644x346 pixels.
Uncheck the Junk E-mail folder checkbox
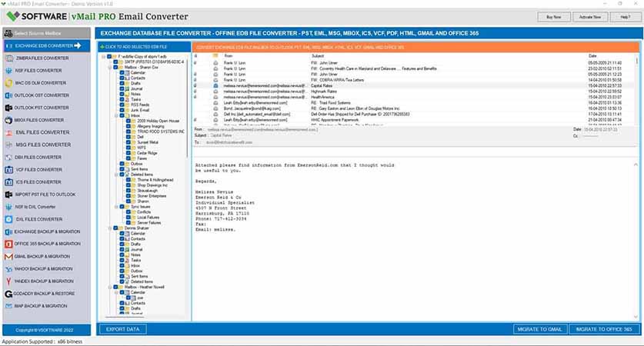[x=122, y=110]
